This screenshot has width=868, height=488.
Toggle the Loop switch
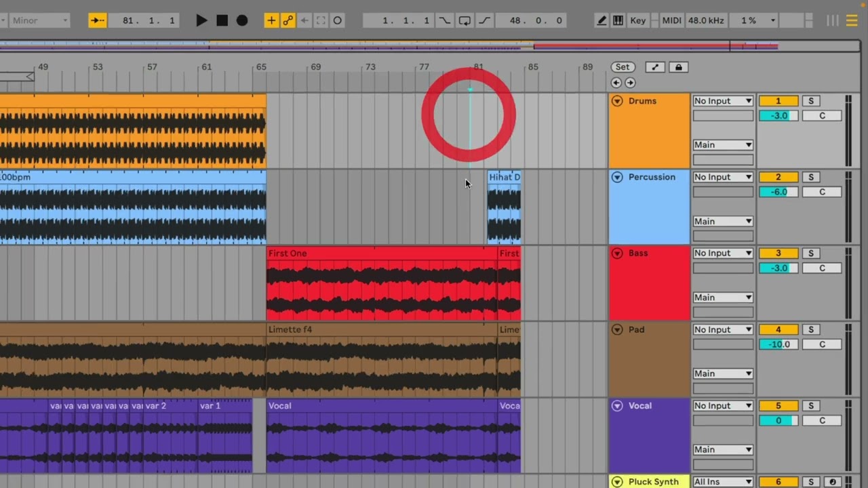pos(465,20)
